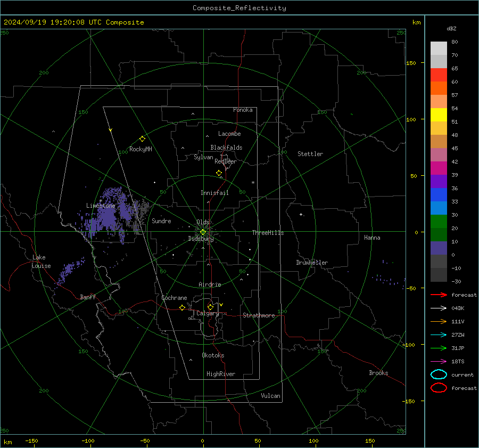Viewport: 479px width, 448px height.
Task: Click the Banff label
Action: (x=88, y=297)
